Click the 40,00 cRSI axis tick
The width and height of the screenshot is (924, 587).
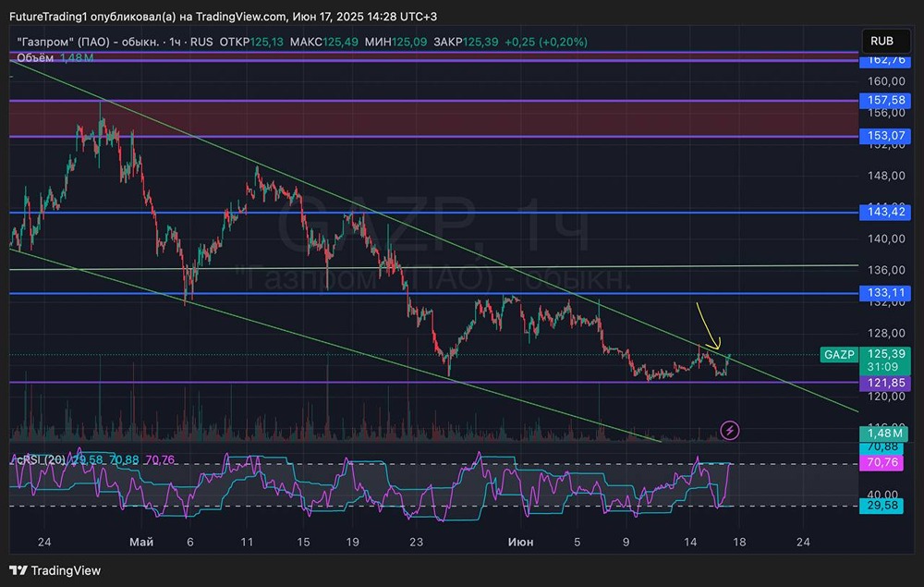882,494
